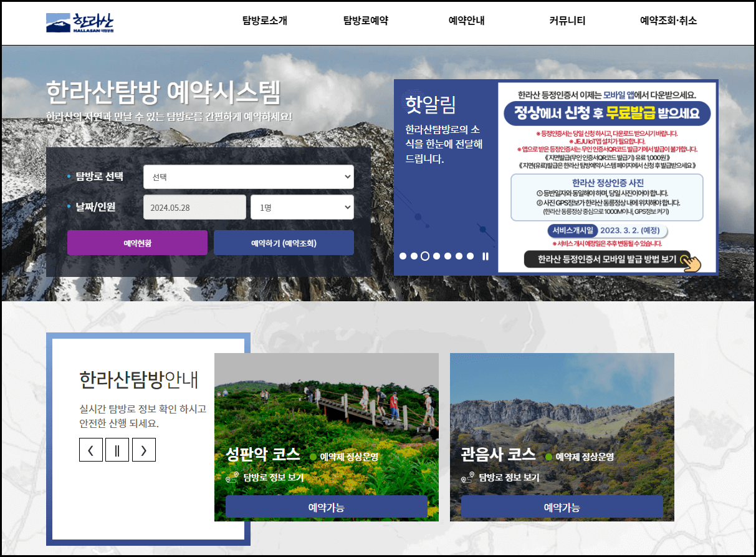This screenshot has width=756, height=557.
Task: Open the 탐방로 선택 dropdown
Action: [x=249, y=177]
